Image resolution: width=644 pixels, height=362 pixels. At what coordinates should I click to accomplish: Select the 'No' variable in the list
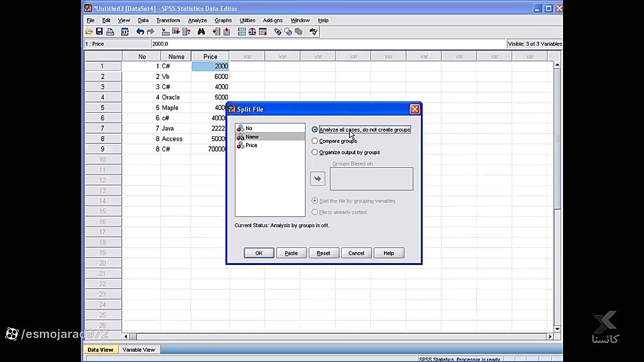point(270,128)
